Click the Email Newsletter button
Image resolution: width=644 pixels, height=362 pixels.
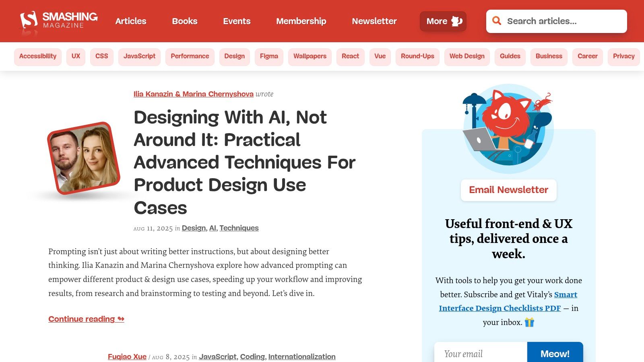[509, 190]
